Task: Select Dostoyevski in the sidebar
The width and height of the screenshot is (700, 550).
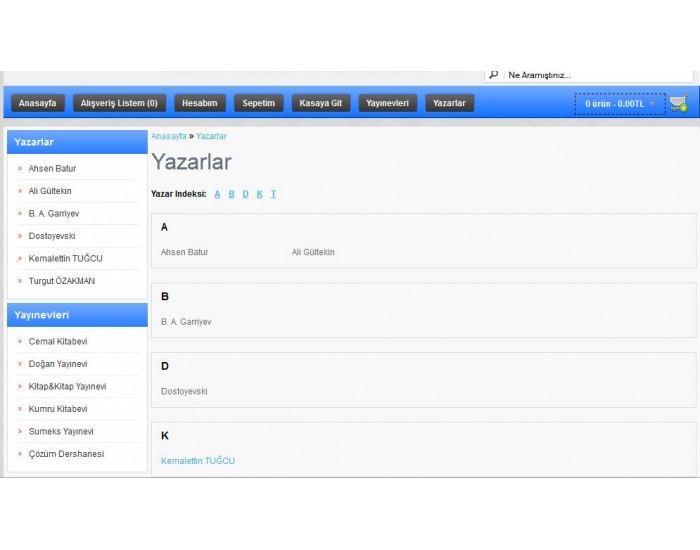Action: 52,236
